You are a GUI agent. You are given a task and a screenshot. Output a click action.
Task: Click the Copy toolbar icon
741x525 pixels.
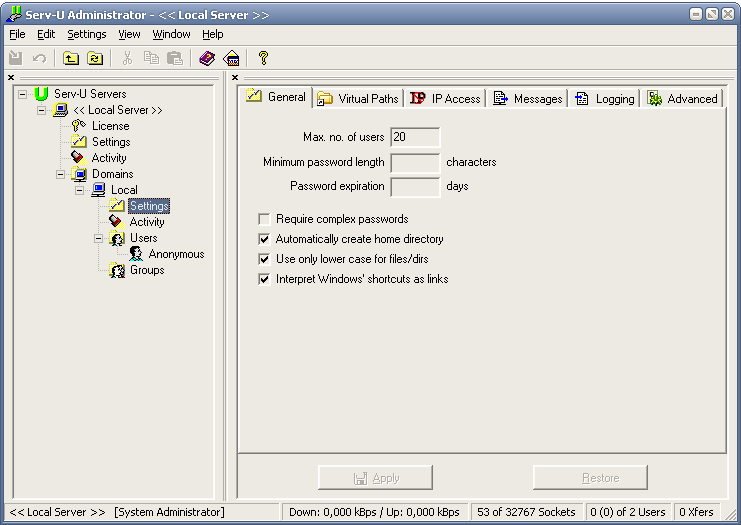tap(151, 58)
